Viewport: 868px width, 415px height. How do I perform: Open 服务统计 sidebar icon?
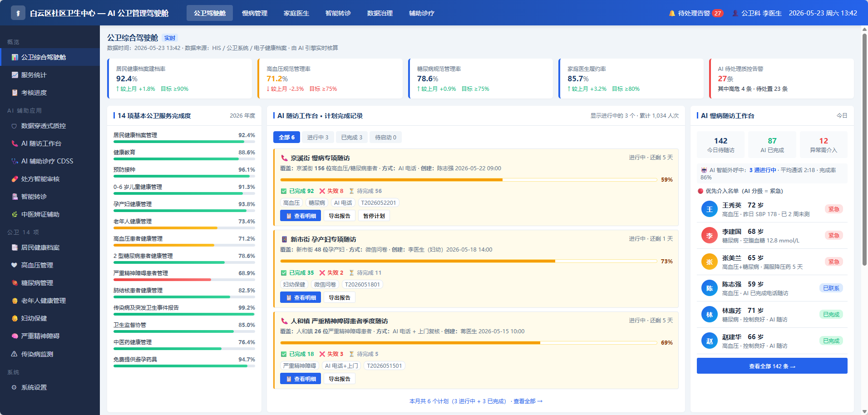pos(15,75)
